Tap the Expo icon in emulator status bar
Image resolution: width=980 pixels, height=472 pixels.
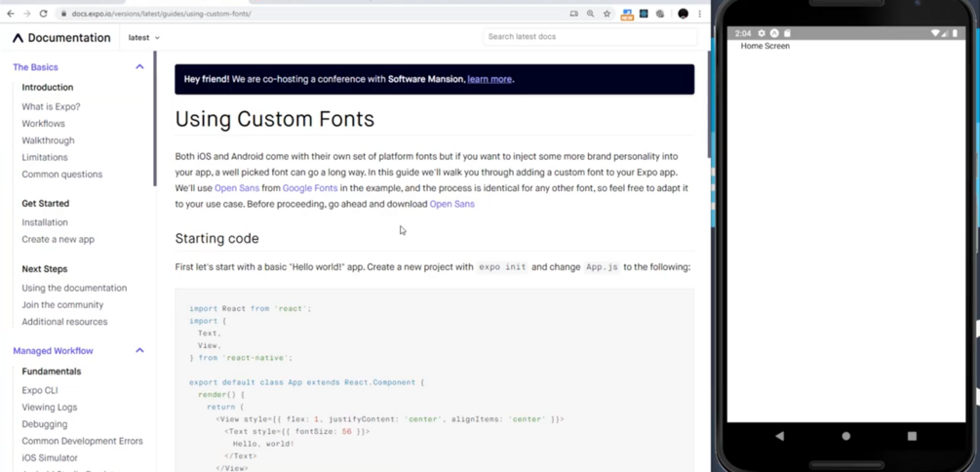point(774,33)
